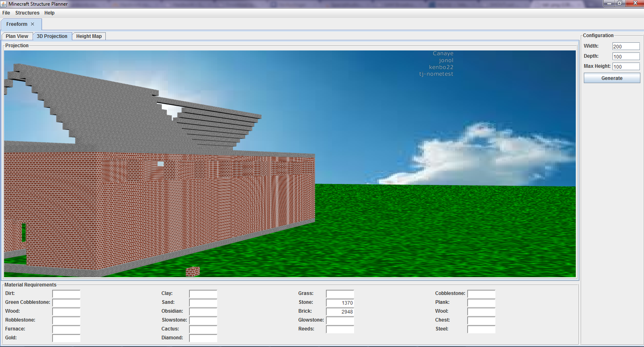Click the 'kenbo22' name in the projection
The width and height of the screenshot is (644, 347).
tap(441, 67)
